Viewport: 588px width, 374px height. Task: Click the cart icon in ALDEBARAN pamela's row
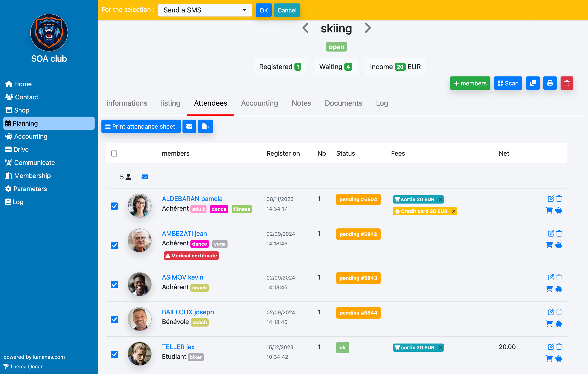coord(549,210)
